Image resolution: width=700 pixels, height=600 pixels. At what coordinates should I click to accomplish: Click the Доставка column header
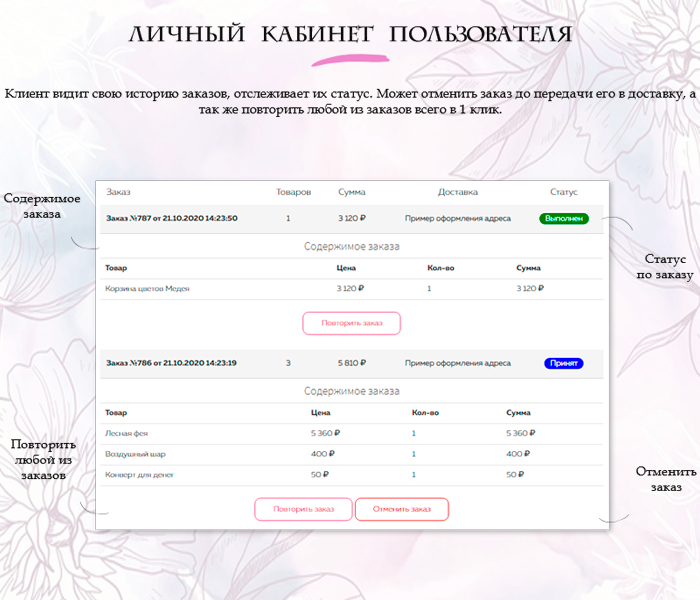(x=458, y=191)
